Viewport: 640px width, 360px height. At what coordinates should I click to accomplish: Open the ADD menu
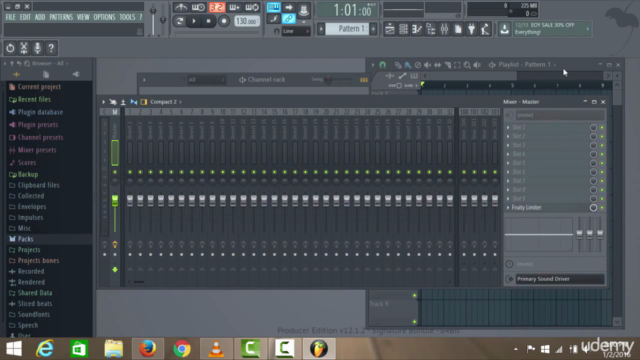tap(40, 17)
